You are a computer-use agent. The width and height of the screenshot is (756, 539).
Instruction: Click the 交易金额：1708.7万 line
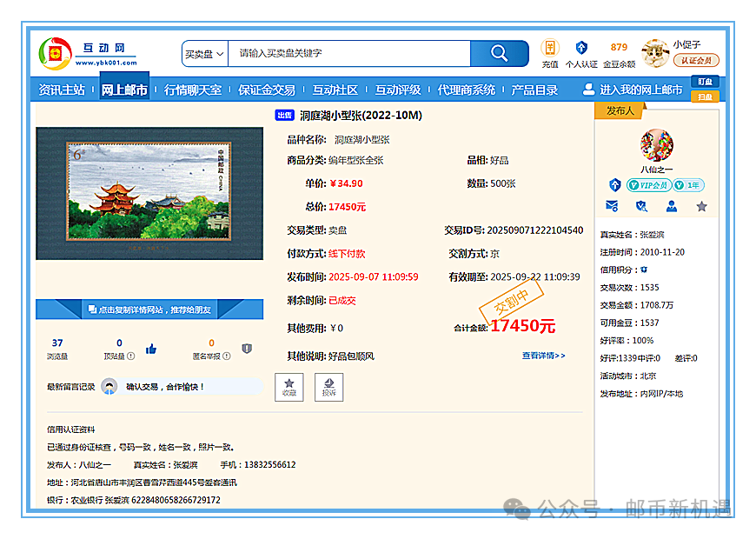[x=636, y=305]
